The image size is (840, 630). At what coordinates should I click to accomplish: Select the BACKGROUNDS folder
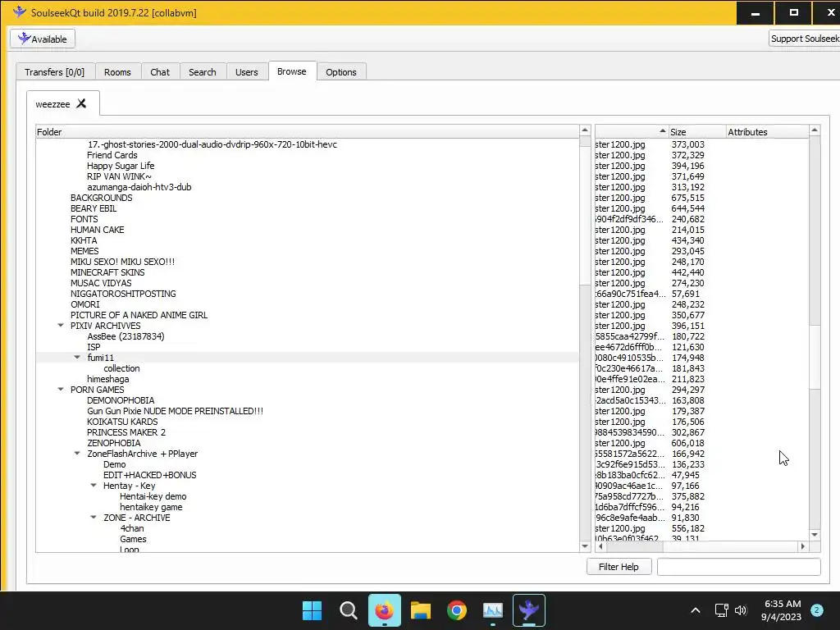101,198
